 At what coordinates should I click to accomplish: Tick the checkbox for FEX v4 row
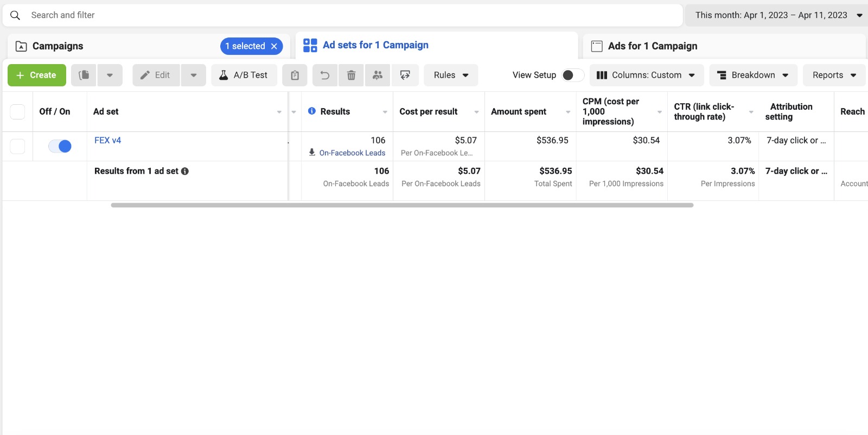[17, 146]
